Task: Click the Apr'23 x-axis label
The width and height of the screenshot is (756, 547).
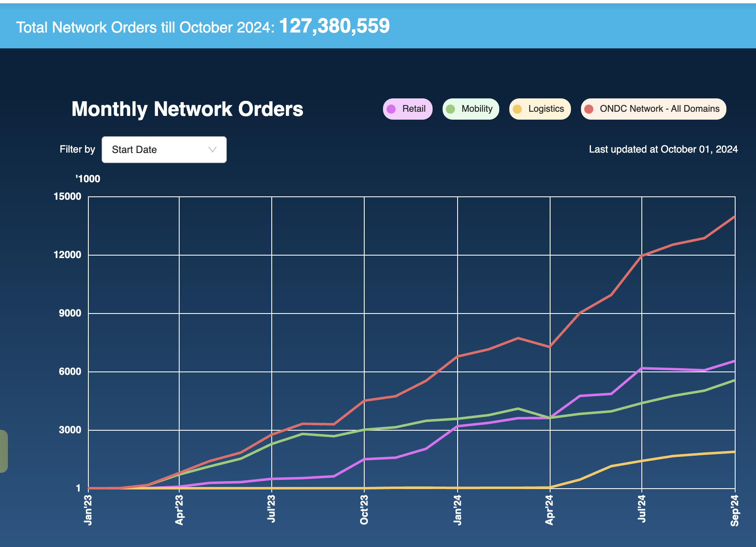Action: coord(179,510)
